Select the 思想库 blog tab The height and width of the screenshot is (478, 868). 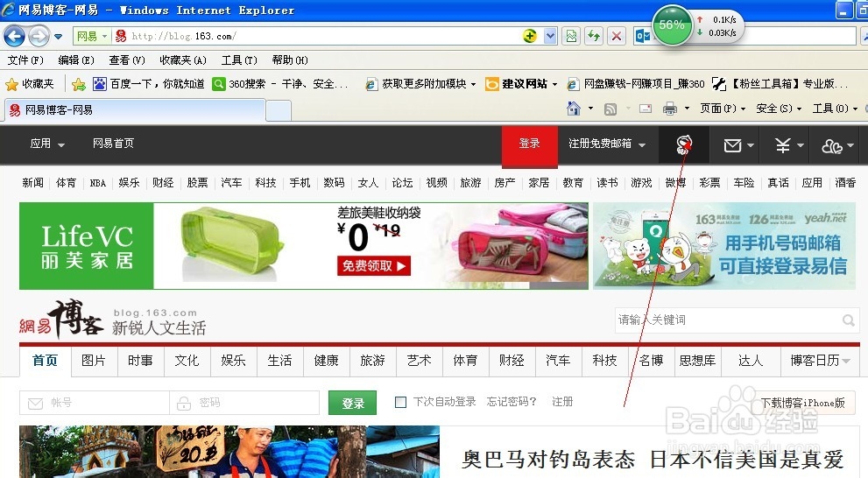[x=697, y=361]
